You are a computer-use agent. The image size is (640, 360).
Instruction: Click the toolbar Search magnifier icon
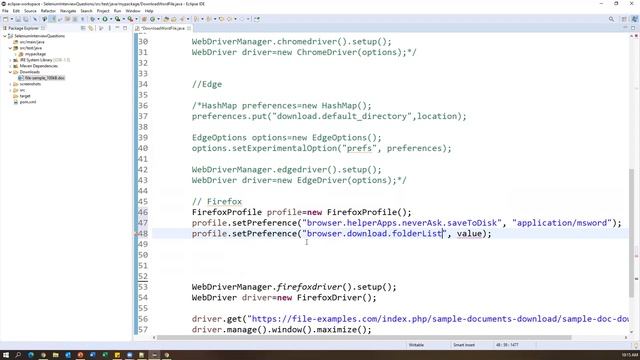611,19
